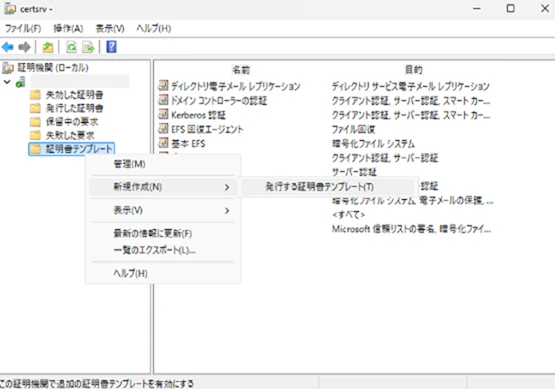Click the Kerberos 認証 template icon
Viewport: 555px width, 389px height.
pyautogui.click(x=163, y=114)
